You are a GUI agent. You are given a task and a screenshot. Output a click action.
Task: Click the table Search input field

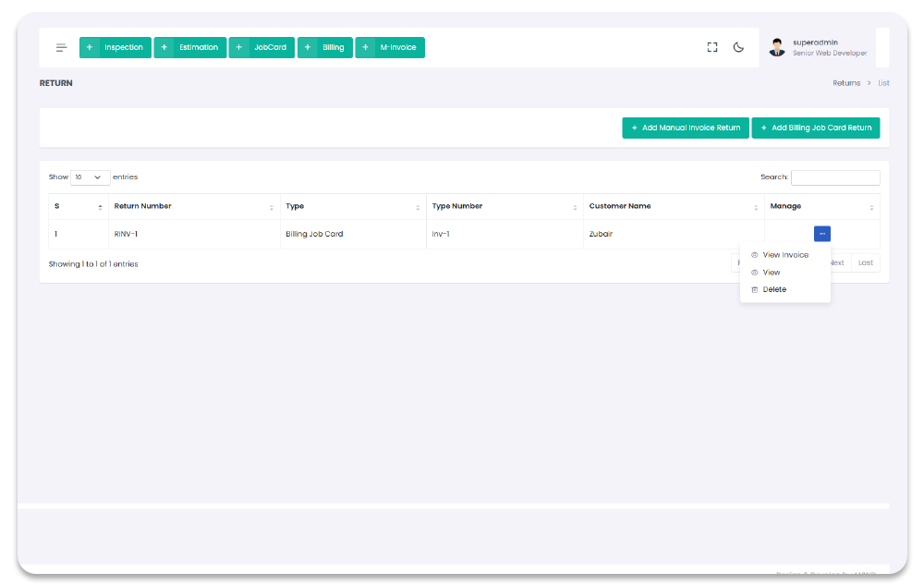[x=835, y=177]
